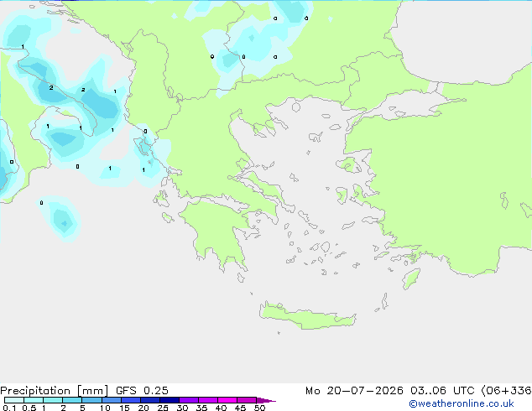Click the '50' legend scale value
Screen dimensions: 532x411
259,408
